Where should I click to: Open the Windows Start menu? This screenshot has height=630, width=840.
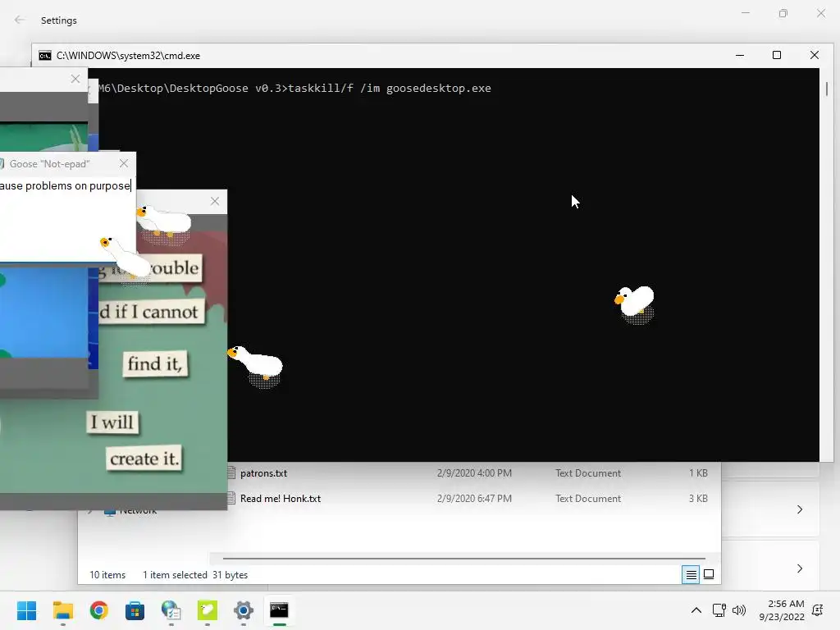click(26, 610)
